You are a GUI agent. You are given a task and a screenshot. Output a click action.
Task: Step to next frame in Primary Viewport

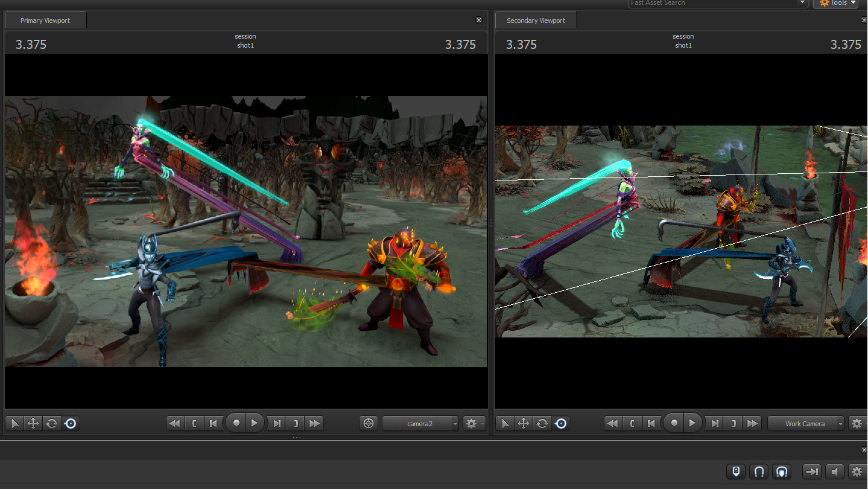point(277,423)
